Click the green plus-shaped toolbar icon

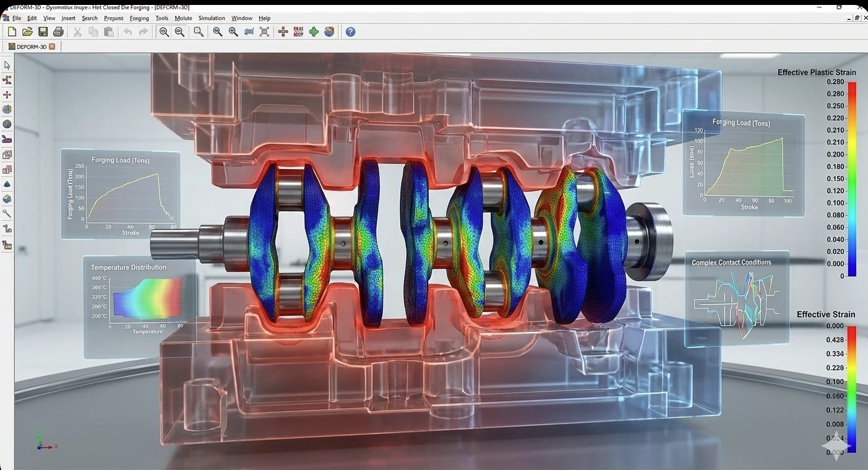tap(314, 32)
